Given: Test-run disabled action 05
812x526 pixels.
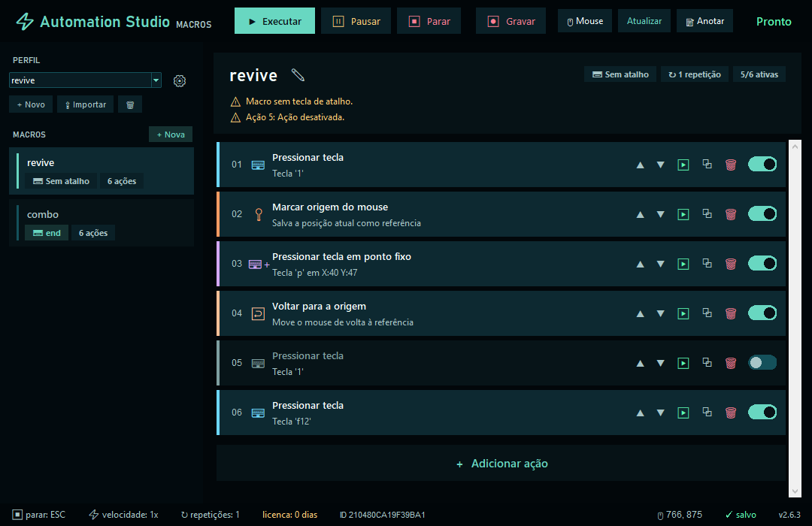Looking at the screenshot, I should pyautogui.click(x=683, y=364).
